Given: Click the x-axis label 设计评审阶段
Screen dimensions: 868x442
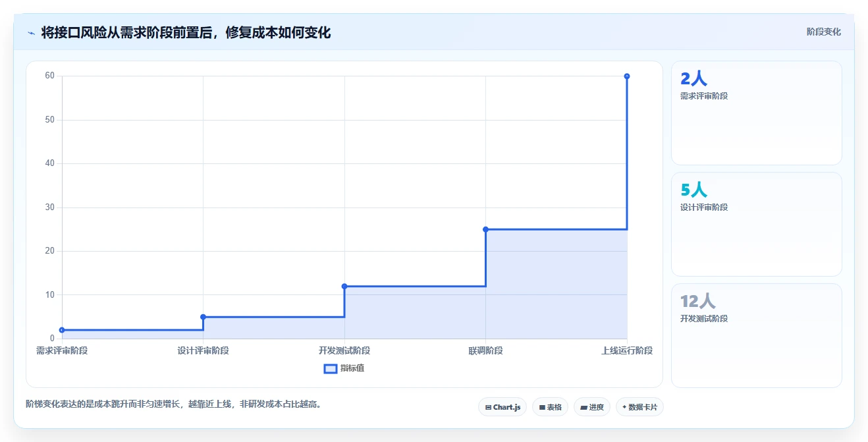Looking at the screenshot, I should tap(203, 350).
